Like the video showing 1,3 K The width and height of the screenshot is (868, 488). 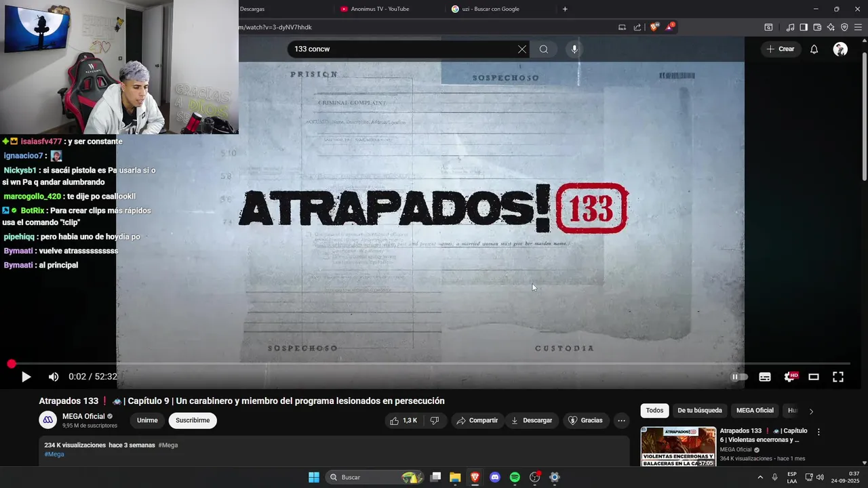pos(403,420)
